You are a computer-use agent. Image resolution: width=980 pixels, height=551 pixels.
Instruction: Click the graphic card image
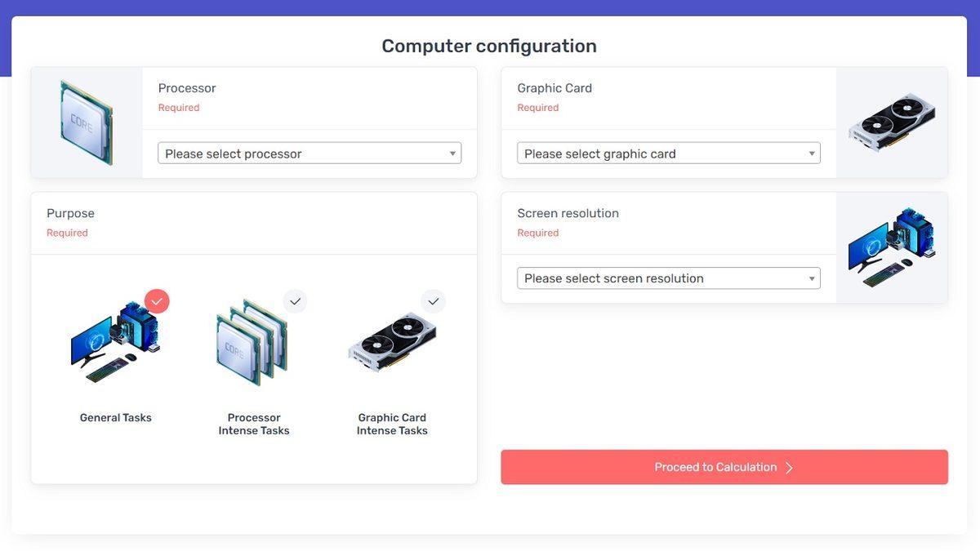[x=892, y=122]
